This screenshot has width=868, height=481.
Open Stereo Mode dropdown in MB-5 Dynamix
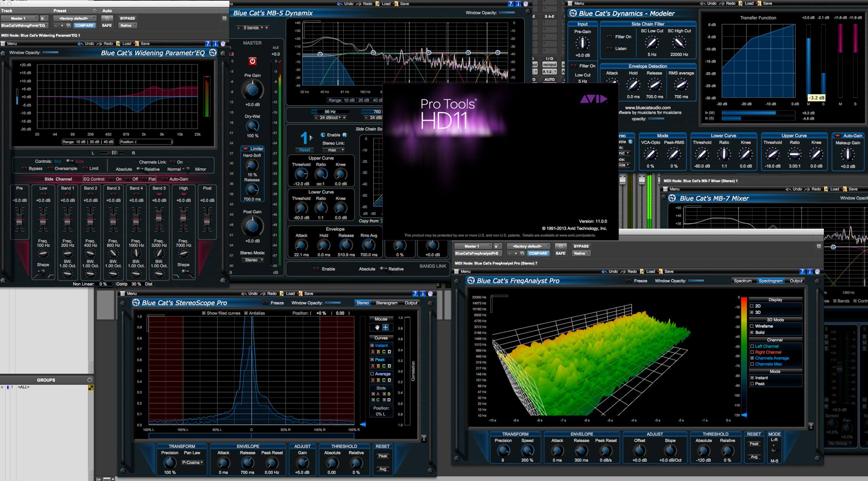(x=253, y=260)
